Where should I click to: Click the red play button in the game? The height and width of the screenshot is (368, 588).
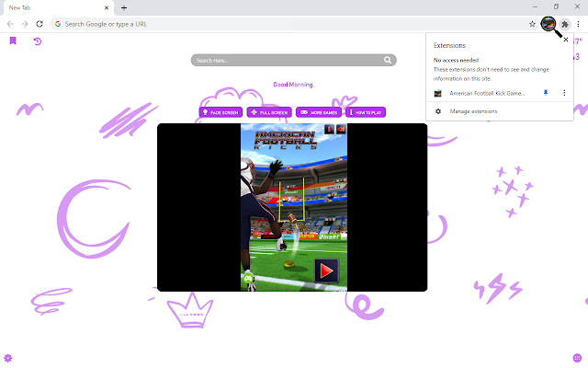tap(326, 270)
